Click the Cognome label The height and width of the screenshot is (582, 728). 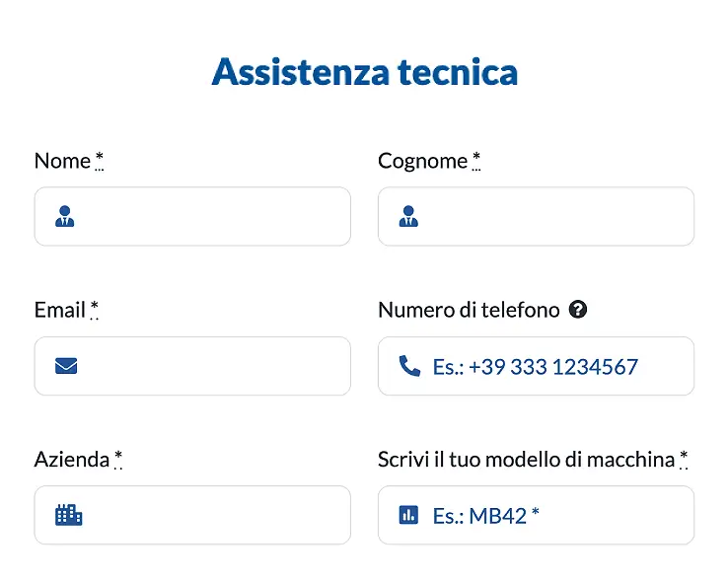(422, 161)
